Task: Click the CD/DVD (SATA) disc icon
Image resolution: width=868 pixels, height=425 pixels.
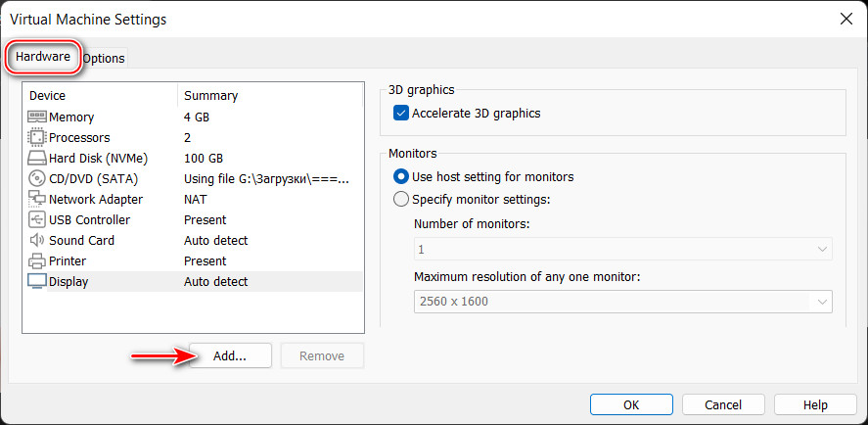Action: 37,179
